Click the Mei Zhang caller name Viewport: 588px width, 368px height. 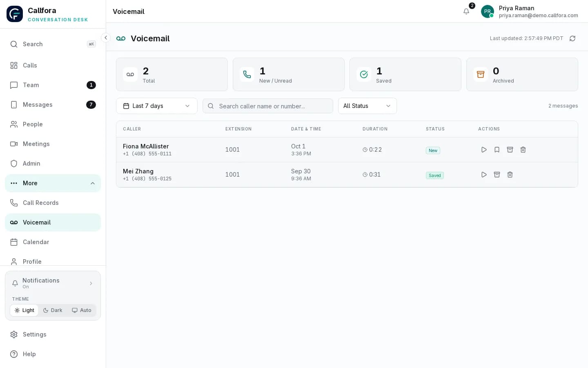(138, 171)
